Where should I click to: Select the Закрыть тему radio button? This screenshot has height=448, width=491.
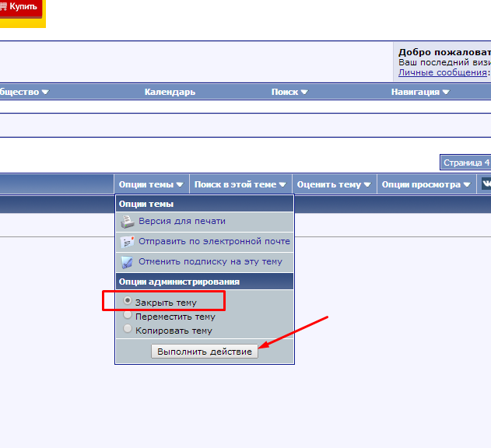pos(128,301)
